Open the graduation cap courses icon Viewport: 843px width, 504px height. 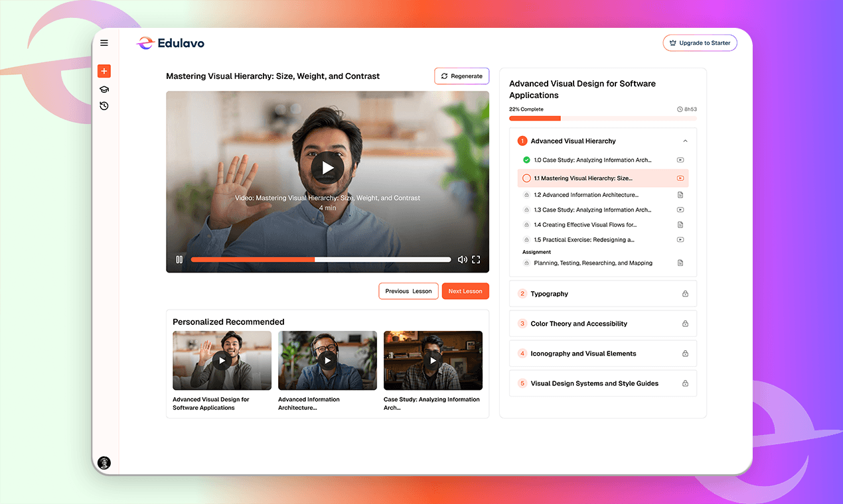coord(104,90)
